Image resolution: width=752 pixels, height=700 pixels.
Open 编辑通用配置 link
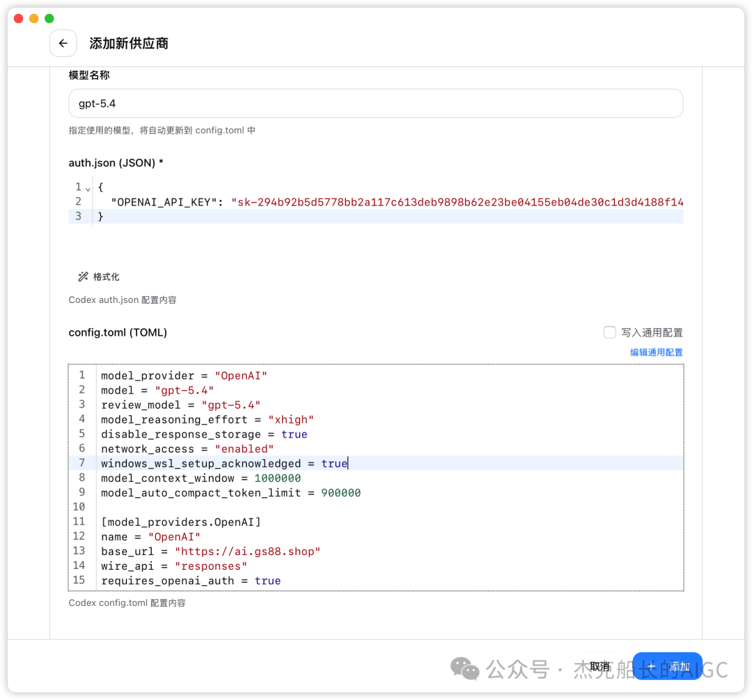click(656, 352)
